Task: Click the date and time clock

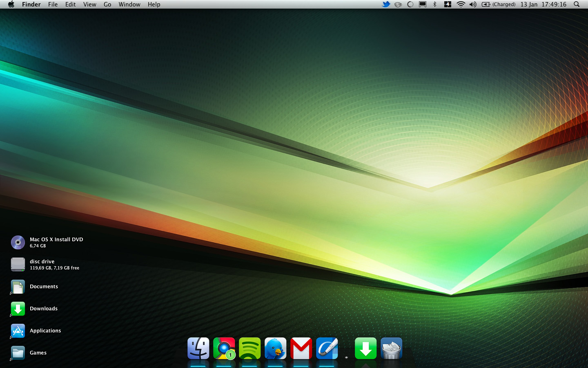Action: (543, 4)
